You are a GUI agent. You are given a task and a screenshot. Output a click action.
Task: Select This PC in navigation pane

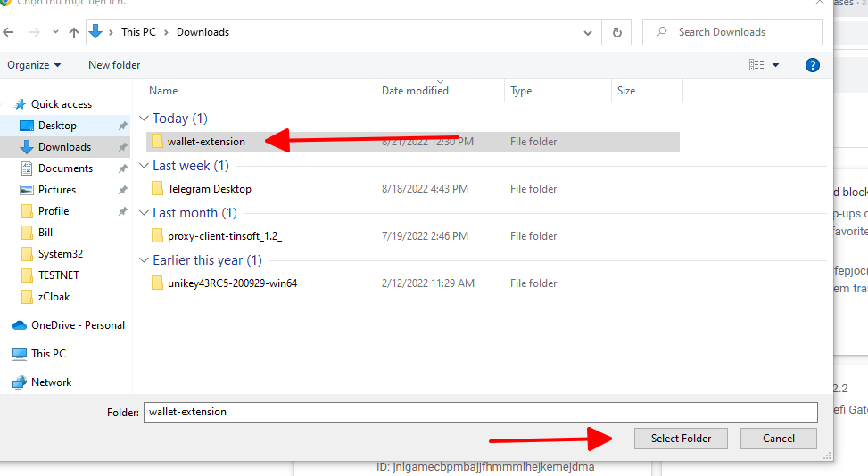coord(48,354)
